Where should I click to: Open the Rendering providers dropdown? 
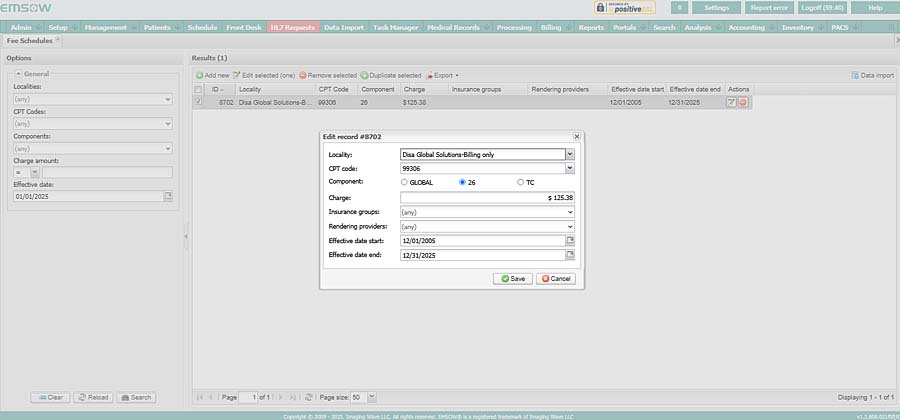point(570,227)
